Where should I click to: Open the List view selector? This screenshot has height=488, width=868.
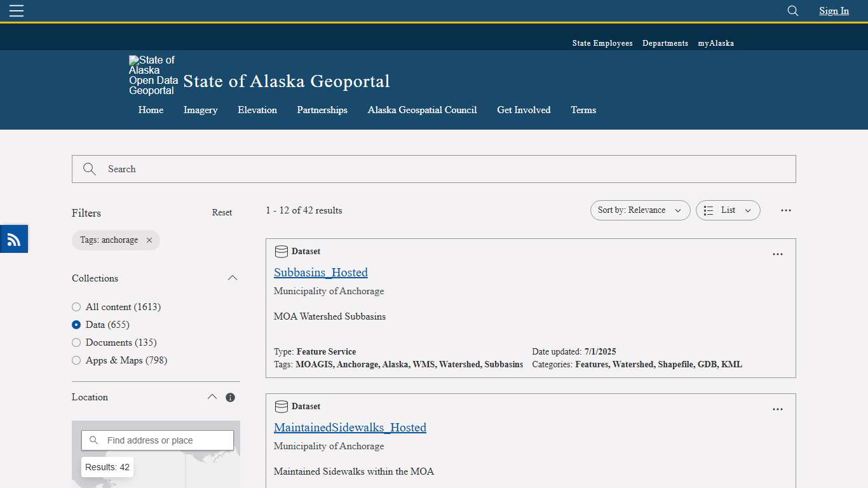click(x=728, y=210)
